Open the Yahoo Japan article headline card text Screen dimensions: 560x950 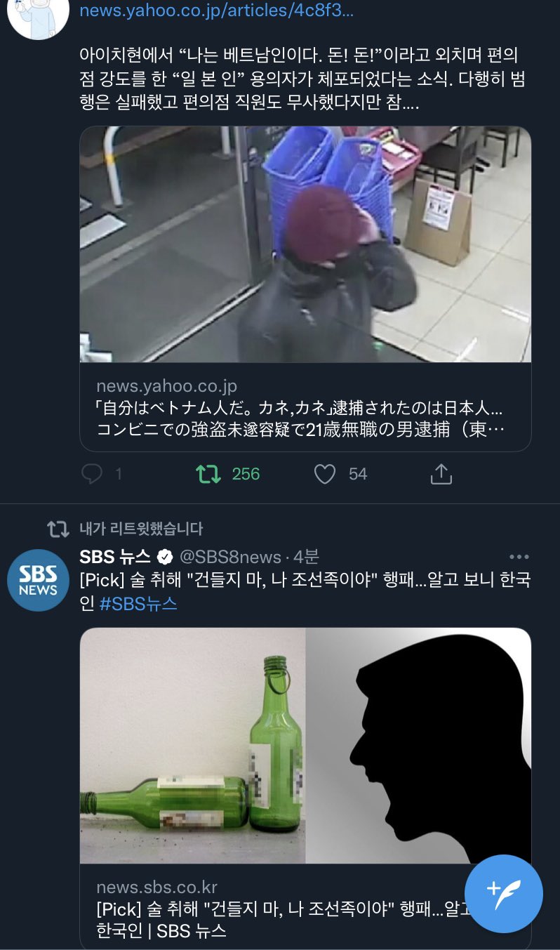click(x=300, y=418)
